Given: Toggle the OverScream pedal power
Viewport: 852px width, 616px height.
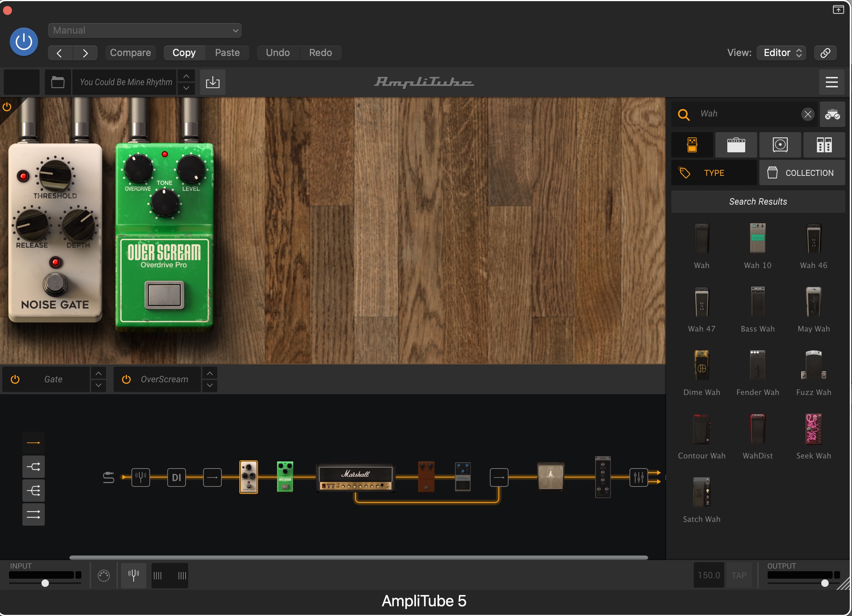Looking at the screenshot, I should (127, 379).
